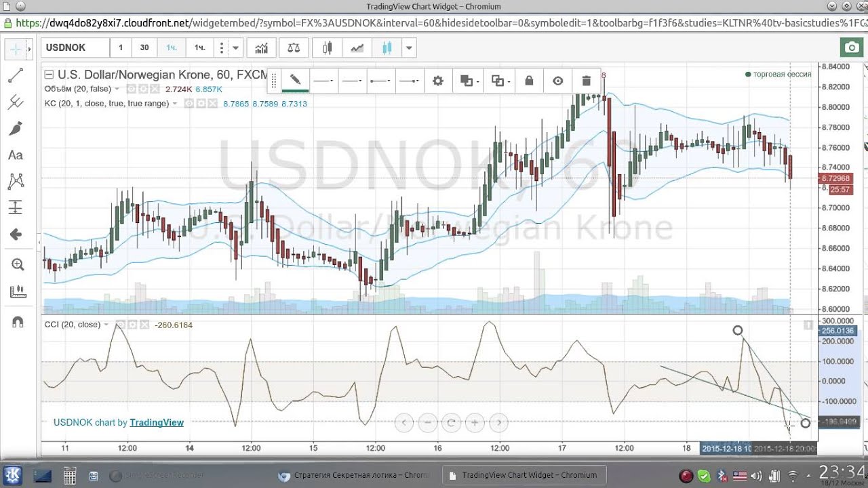This screenshot has height=488, width=868.
Task: Open the interval list dropdown arrow
Action: coord(235,48)
